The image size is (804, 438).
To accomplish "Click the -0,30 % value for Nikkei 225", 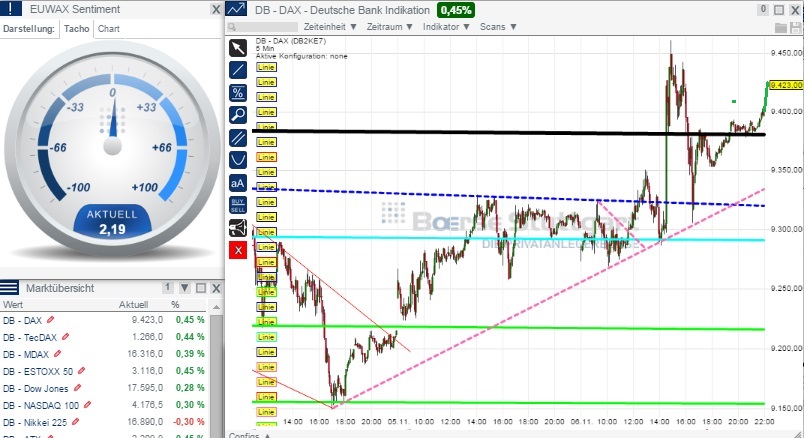I will (x=189, y=422).
